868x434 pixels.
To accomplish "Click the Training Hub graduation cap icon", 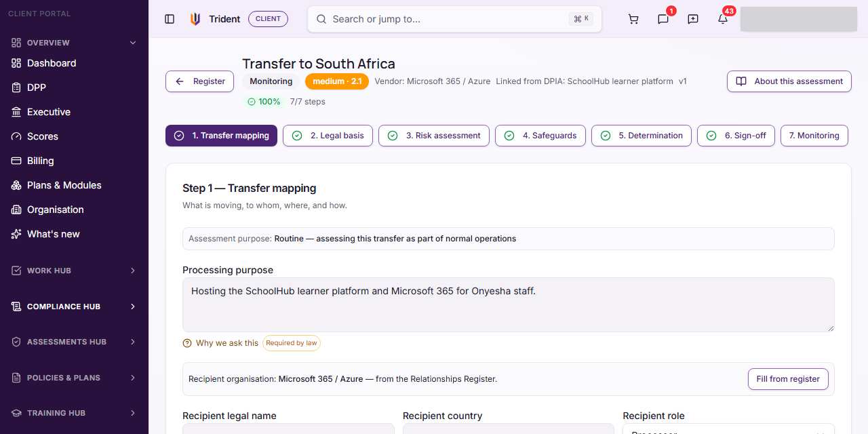I will (x=16, y=413).
